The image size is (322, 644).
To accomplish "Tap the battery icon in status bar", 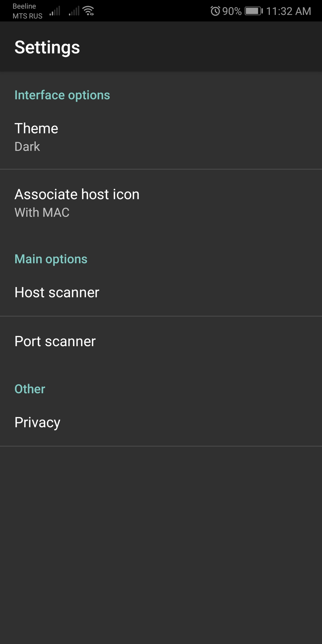I will [x=254, y=11].
